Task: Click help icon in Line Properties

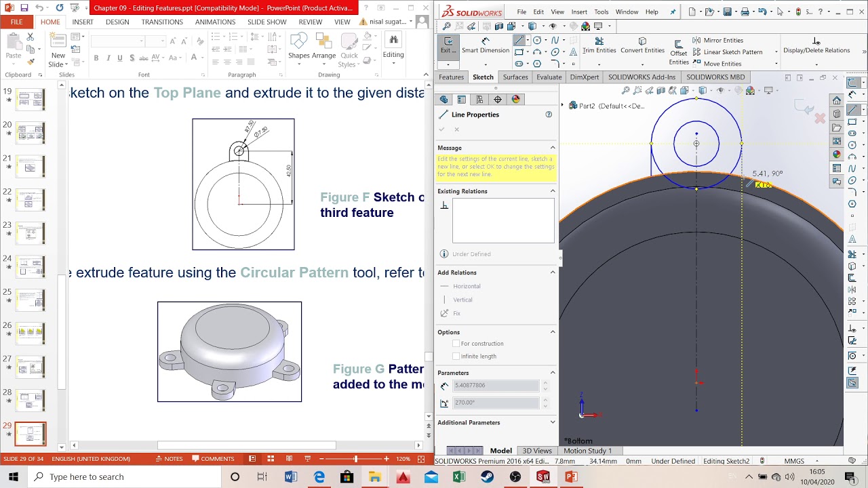Action: tap(549, 115)
